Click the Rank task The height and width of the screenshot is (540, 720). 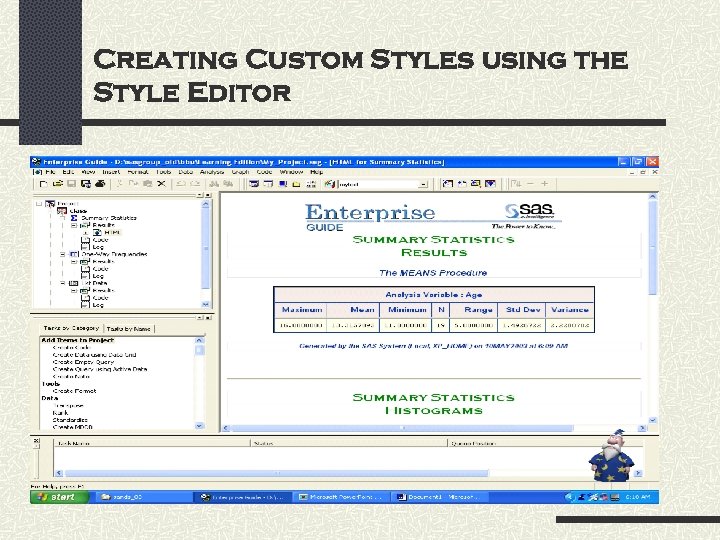(x=60, y=413)
